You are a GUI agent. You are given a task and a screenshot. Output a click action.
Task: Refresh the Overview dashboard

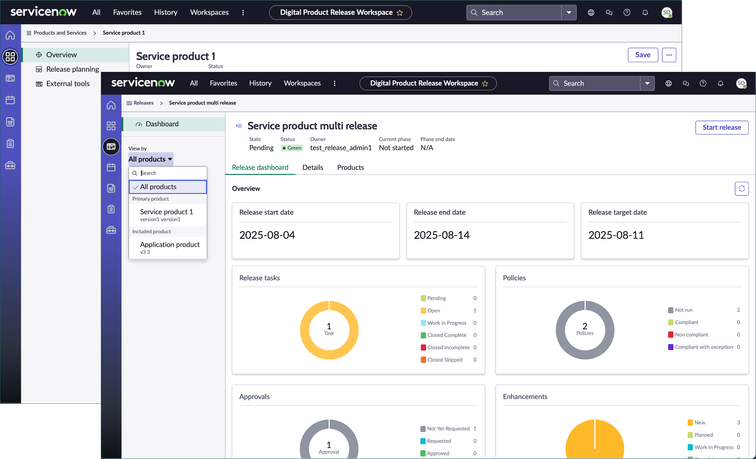pos(742,189)
